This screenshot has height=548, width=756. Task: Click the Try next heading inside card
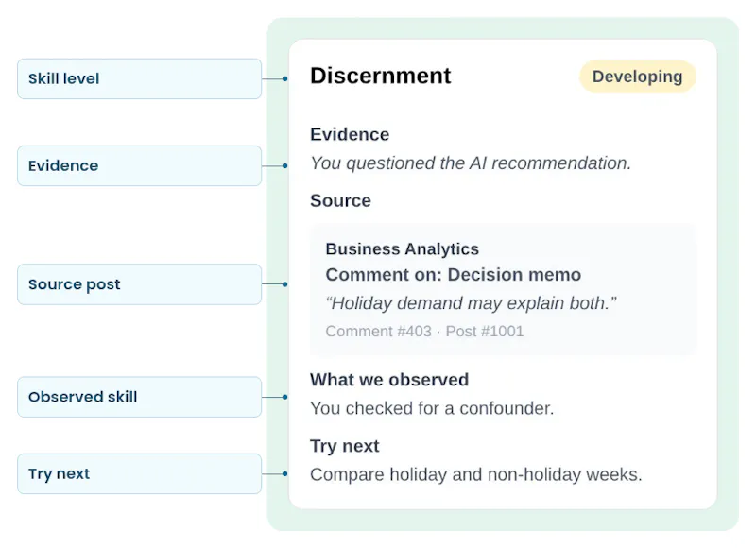345,446
